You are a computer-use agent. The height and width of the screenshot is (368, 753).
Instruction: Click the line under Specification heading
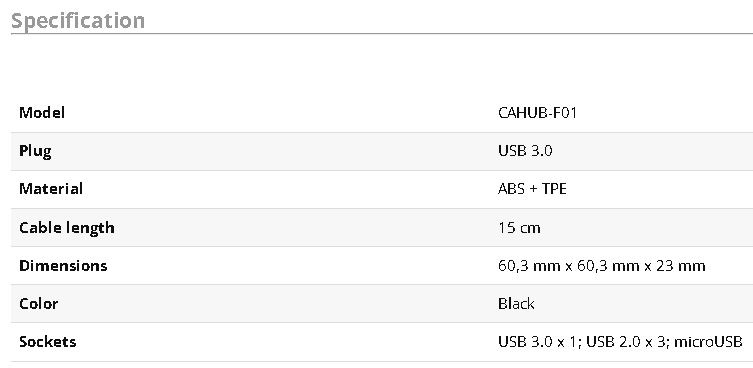382,34
